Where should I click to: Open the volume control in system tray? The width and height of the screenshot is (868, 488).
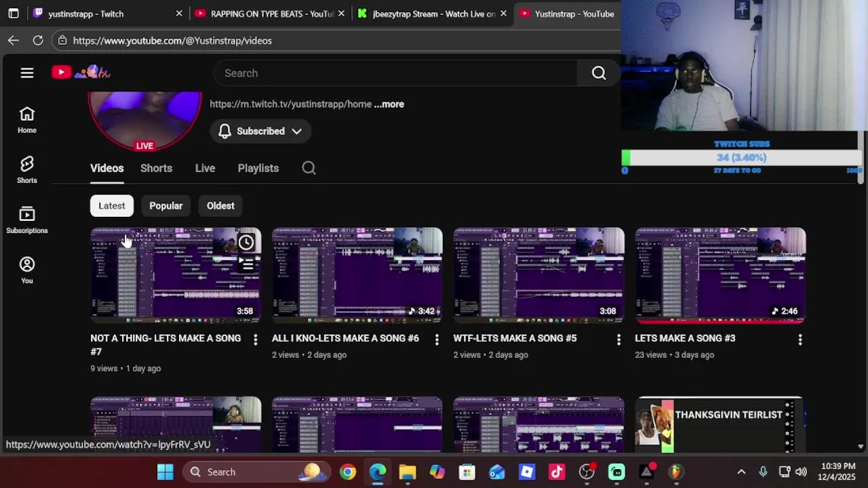(802, 472)
